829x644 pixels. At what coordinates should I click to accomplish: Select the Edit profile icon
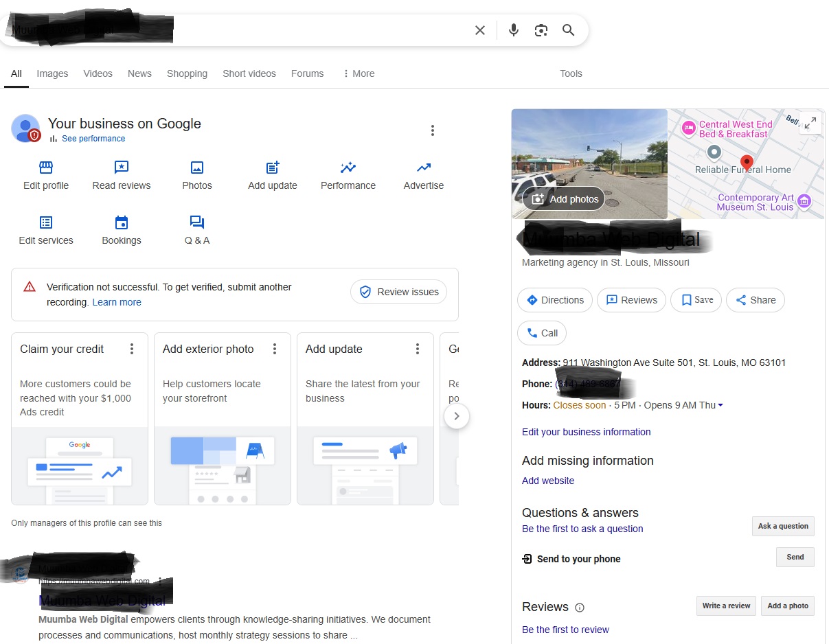45,167
